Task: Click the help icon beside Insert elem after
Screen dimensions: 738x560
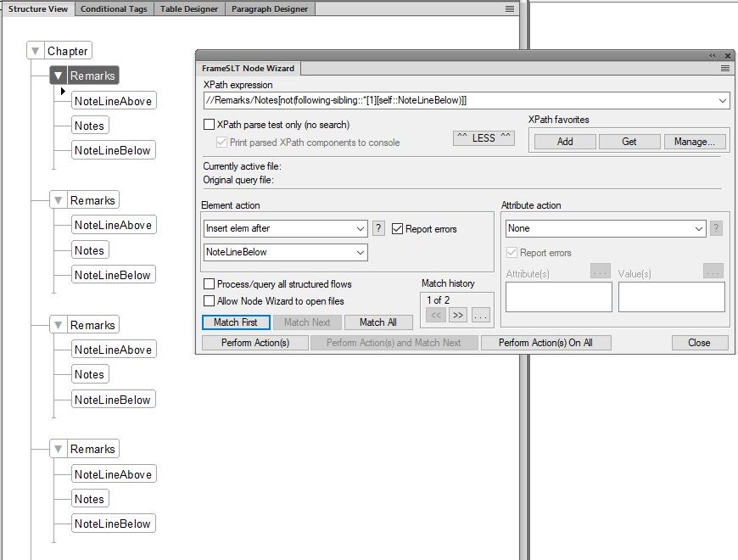Action: point(377,228)
